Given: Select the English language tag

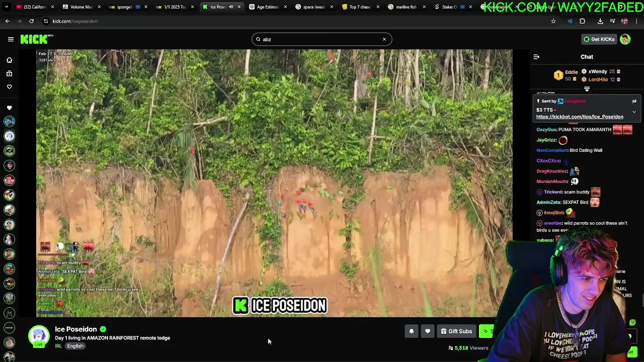Looking at the screenshot, I should point(75,346).
